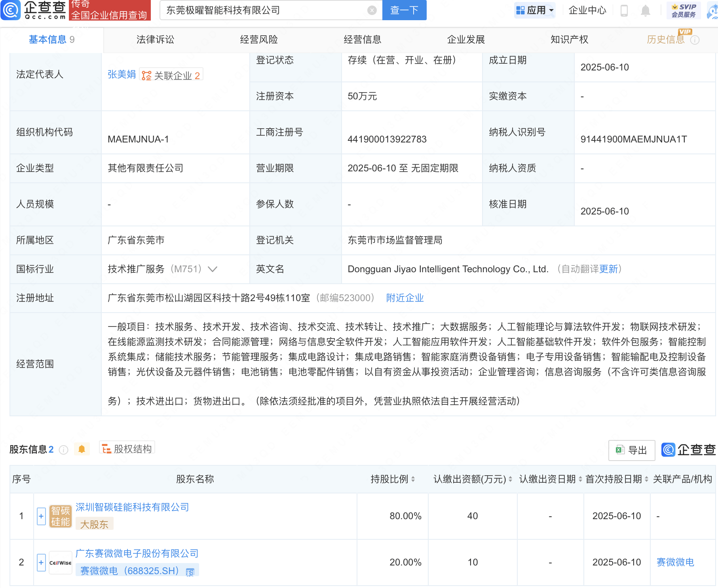Image resolution: width=718 pixels, height=588 pixels.
Task: Switch to 知识产权 tab
Action: 570,40
